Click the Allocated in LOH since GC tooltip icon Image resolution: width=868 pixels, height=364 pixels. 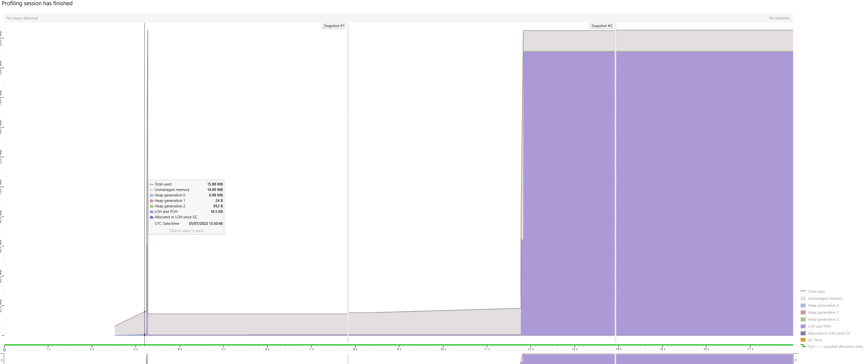point(151,217)
